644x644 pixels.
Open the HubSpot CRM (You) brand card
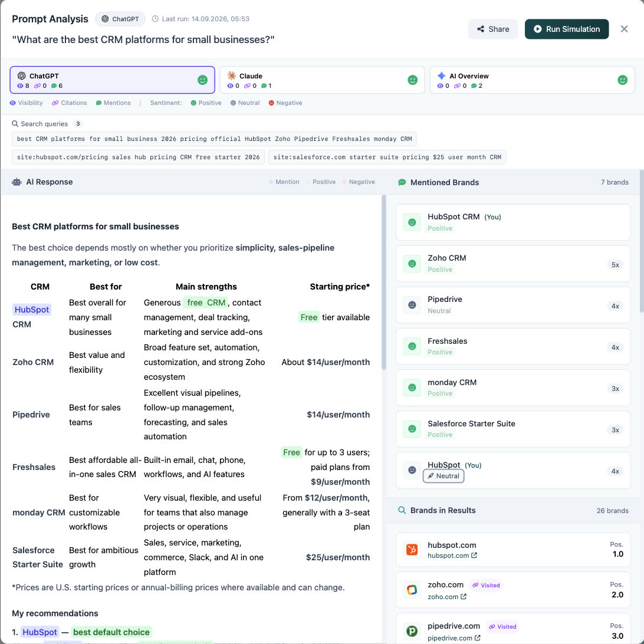(x=513, y=222)
